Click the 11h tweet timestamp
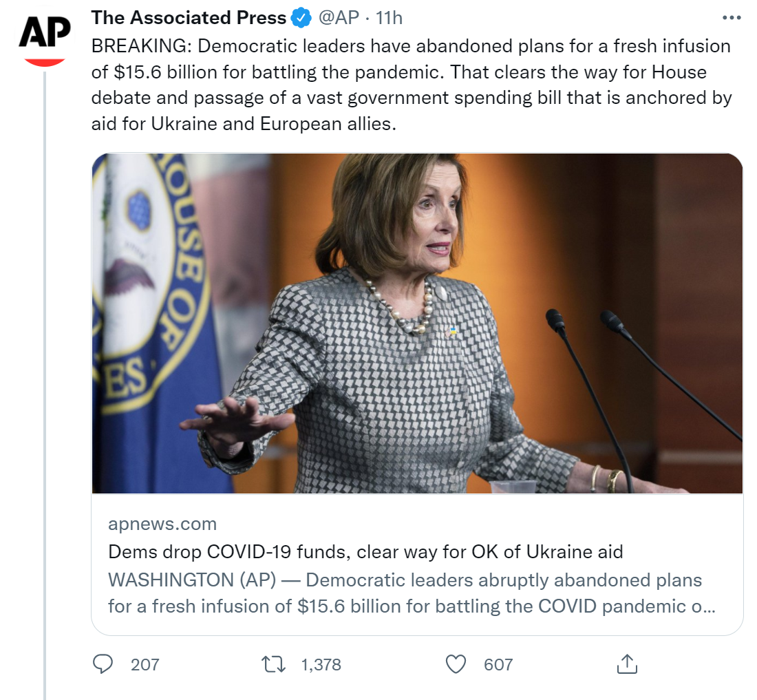Viewport: 757px width, 700px height. point(389,18)
